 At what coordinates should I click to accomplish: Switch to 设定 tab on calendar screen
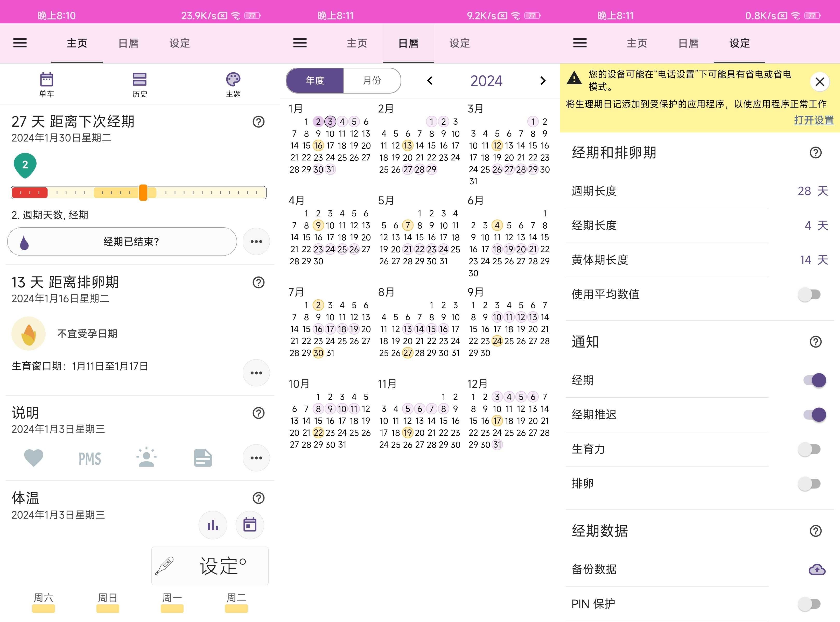(460, 43)
